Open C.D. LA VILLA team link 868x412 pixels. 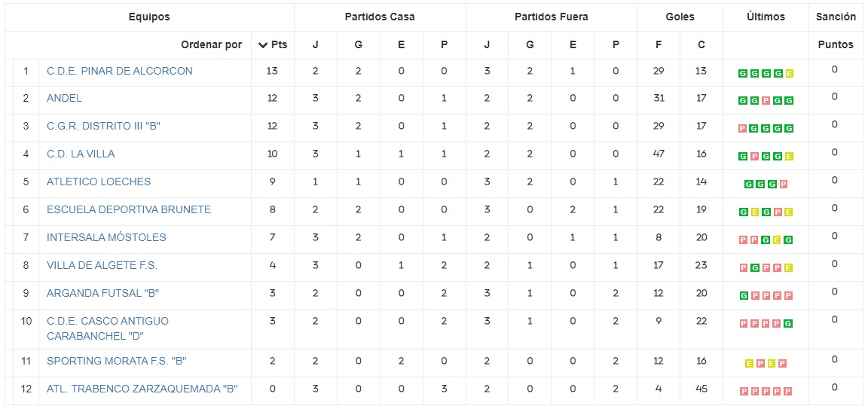(81, 154)
